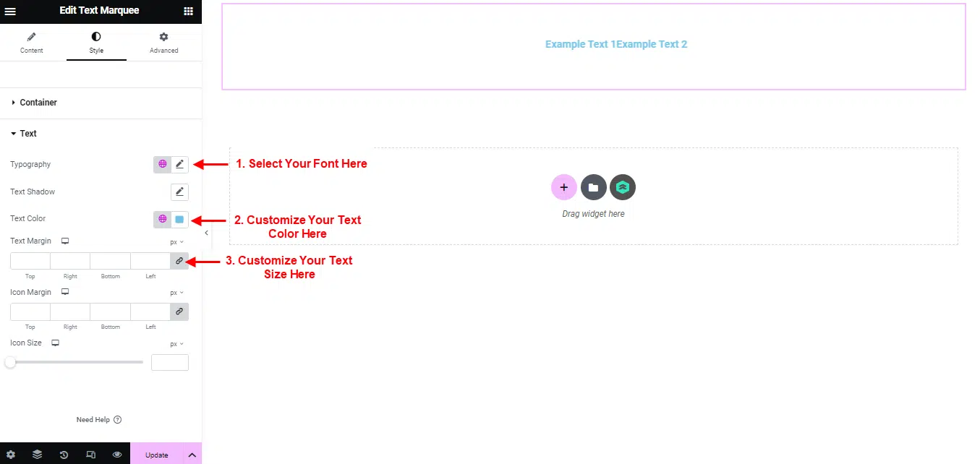Click the Icon Size slider handle
Viewport: 980px width, 464px height.
(10, 362)
